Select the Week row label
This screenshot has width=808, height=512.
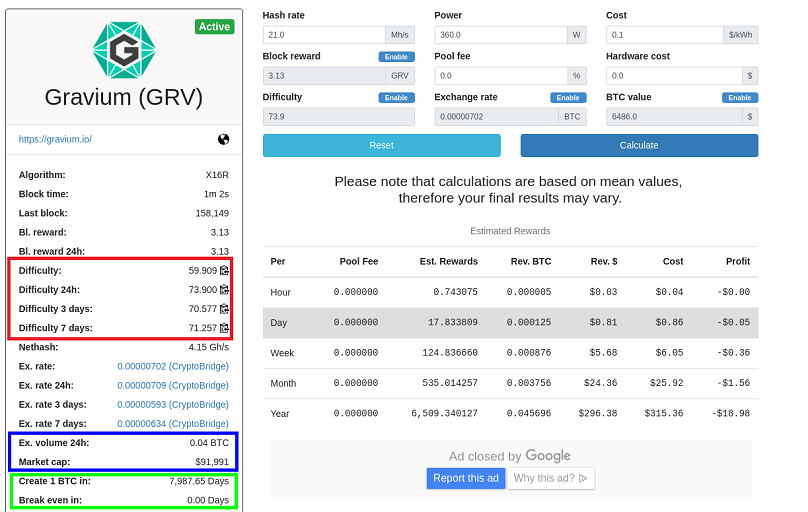coord(282,353)
